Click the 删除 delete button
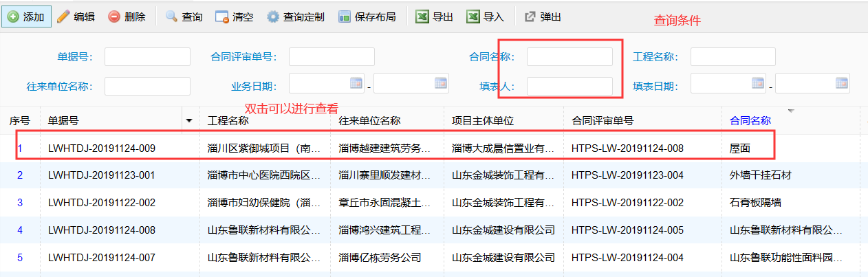This screenshot has height=277, width=868. coord(127,16)
